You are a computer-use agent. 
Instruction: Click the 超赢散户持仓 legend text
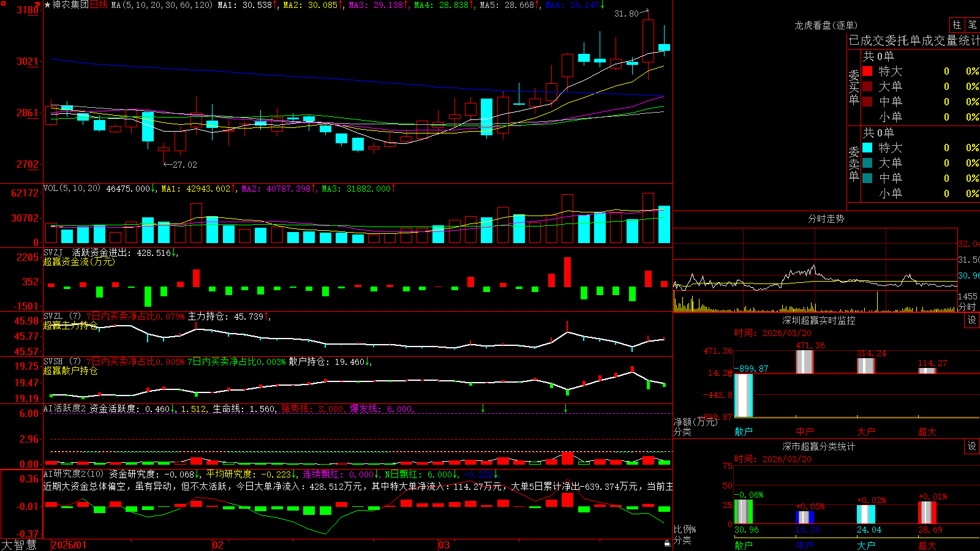pos(70,370)
